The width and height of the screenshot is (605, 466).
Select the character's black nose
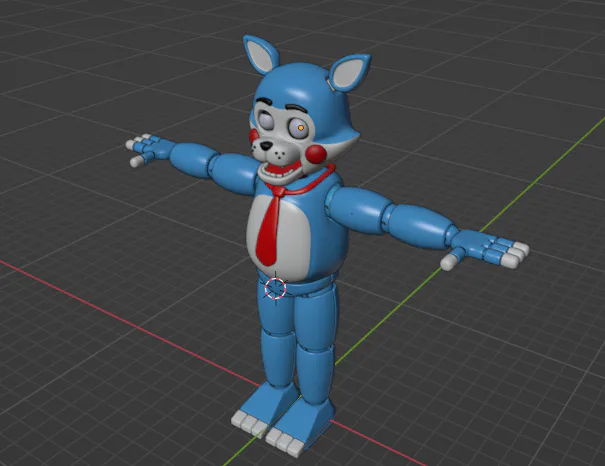[266, 146]
